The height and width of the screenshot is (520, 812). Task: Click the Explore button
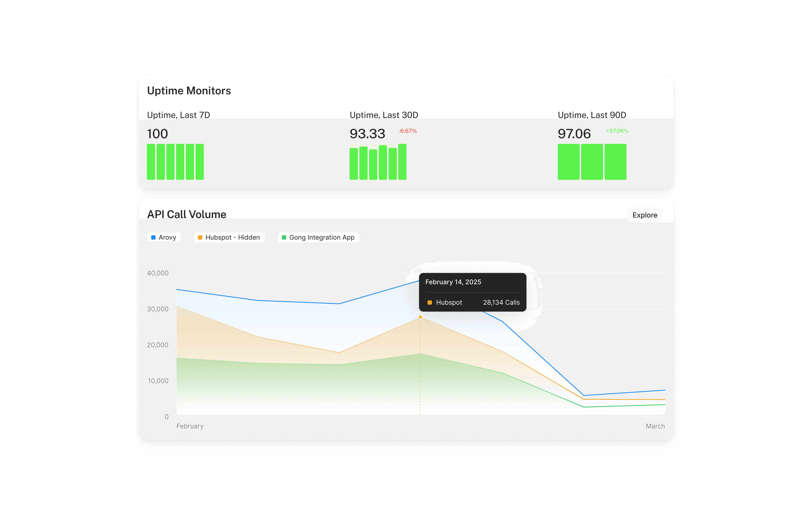644,215
